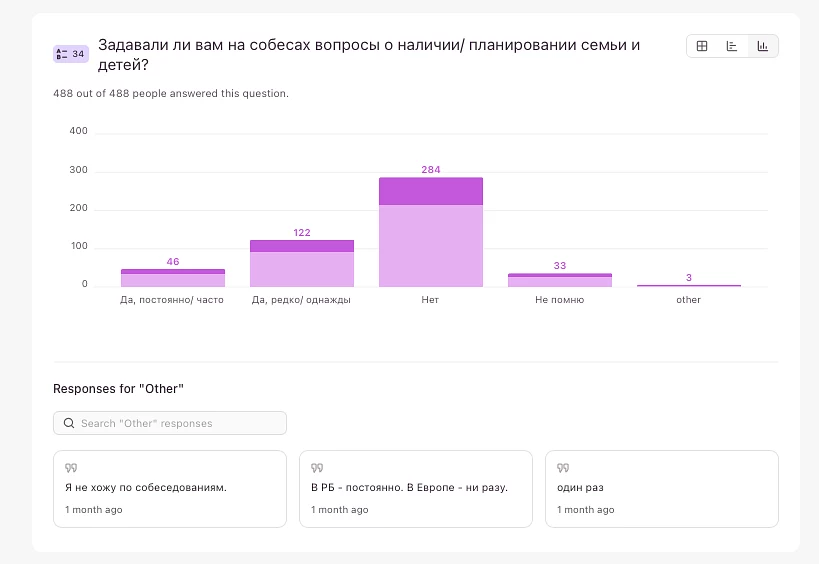Click quote icon on 'Я не хожу по собеседованиям' card
Viewport: 819px width, 564px height.
pyautogui.click(x=70, y=467)
